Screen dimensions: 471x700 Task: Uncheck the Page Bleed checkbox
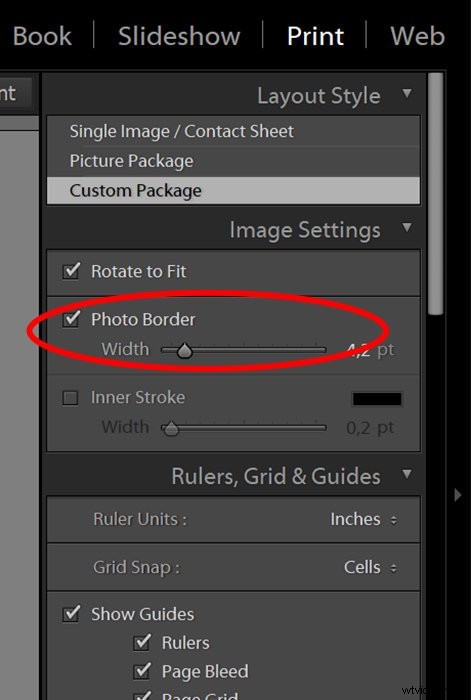[142, 671]
